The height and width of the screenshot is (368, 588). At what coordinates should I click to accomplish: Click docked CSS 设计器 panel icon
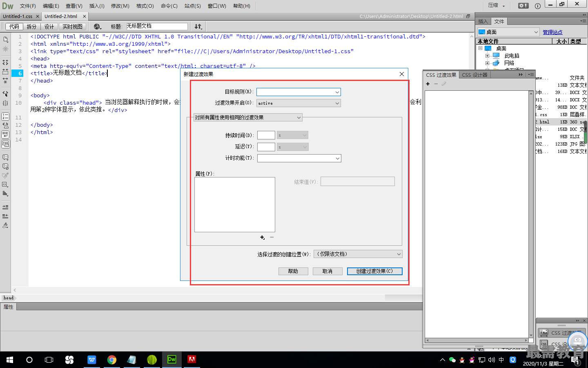(x=543, y=344)
